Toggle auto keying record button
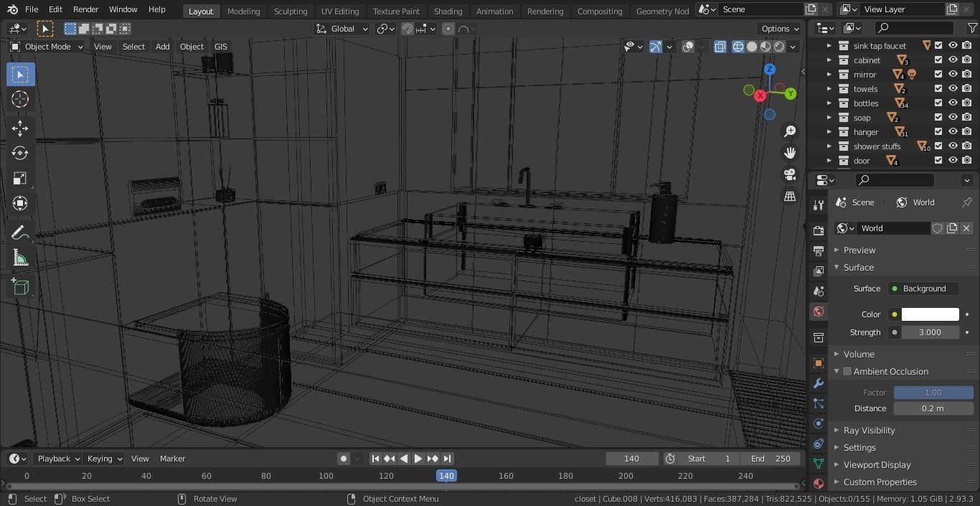Screen dimensions: 980x506 point(344,459)
